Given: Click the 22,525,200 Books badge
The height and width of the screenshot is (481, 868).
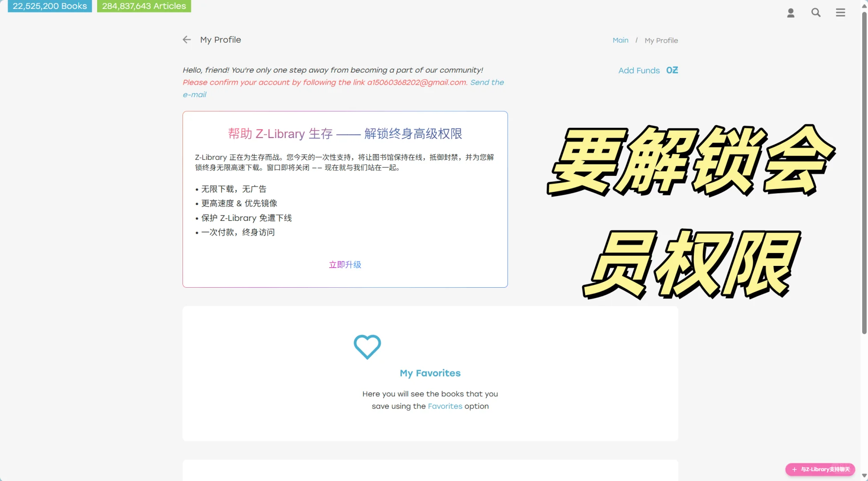Looking at the screenshot, I should [x=50, y=6].
